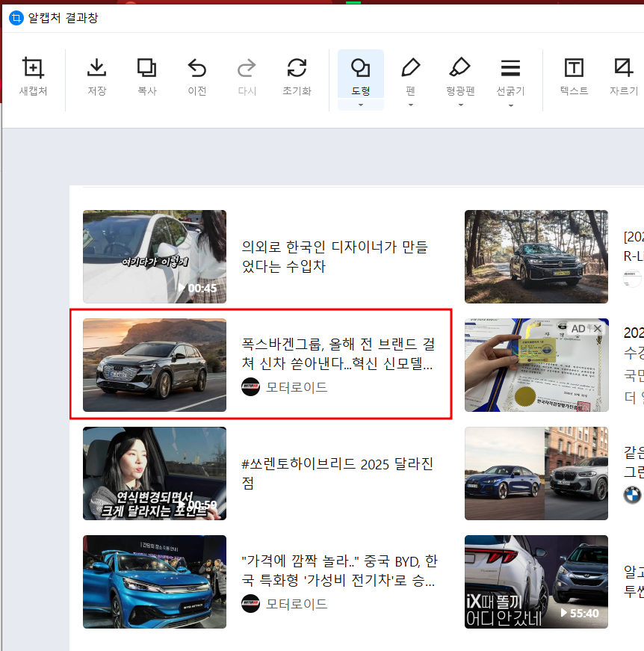Image resolution: width=644 pixels, height=651 pixels.
Task: Open the article about 한국인 디자이너 수입차
Action: pyautogui.click(x=335, y=256)
